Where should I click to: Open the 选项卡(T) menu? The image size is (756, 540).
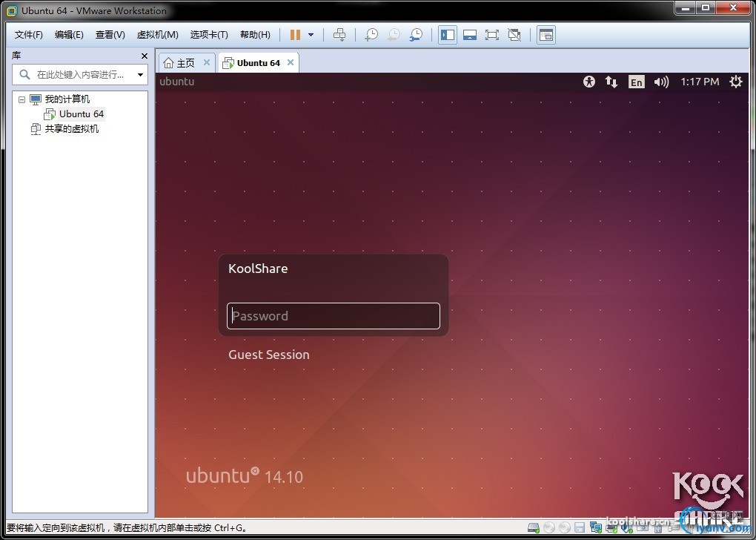tap(209, 35)
